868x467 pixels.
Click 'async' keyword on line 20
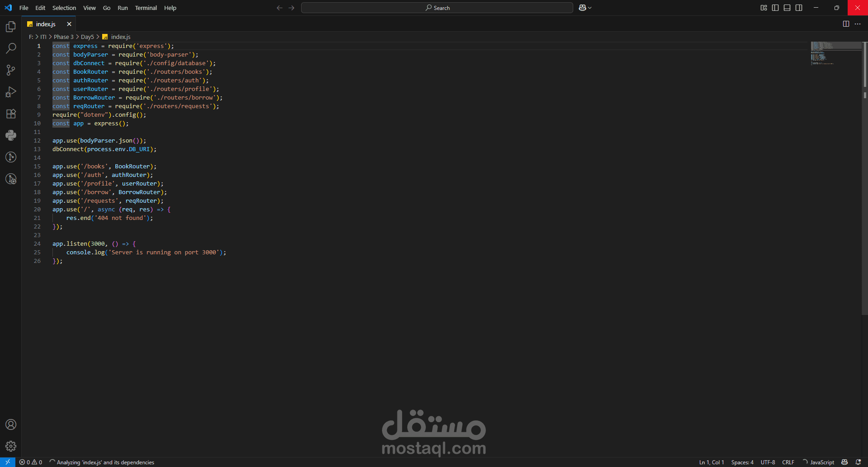(106, 209)
